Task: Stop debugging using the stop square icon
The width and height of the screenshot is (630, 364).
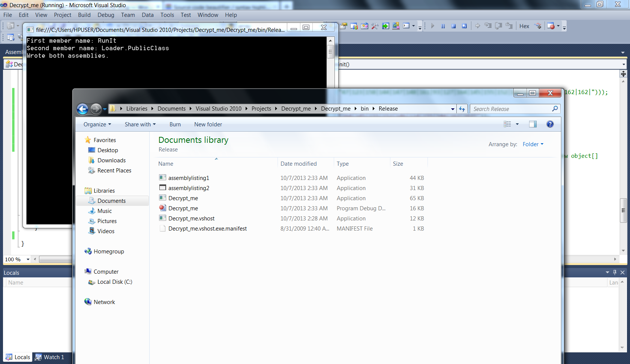Action: (453, 26)
